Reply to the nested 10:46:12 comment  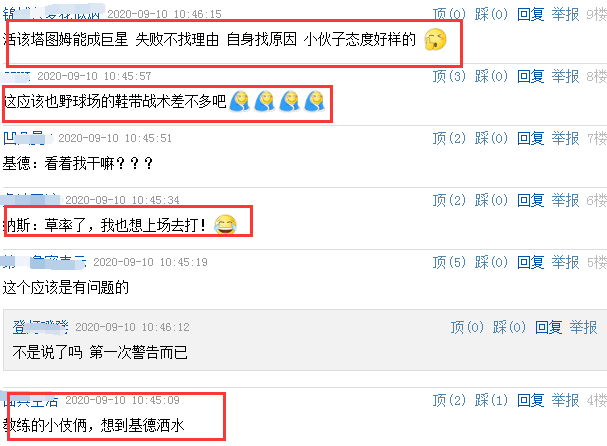tap(549, 328)
